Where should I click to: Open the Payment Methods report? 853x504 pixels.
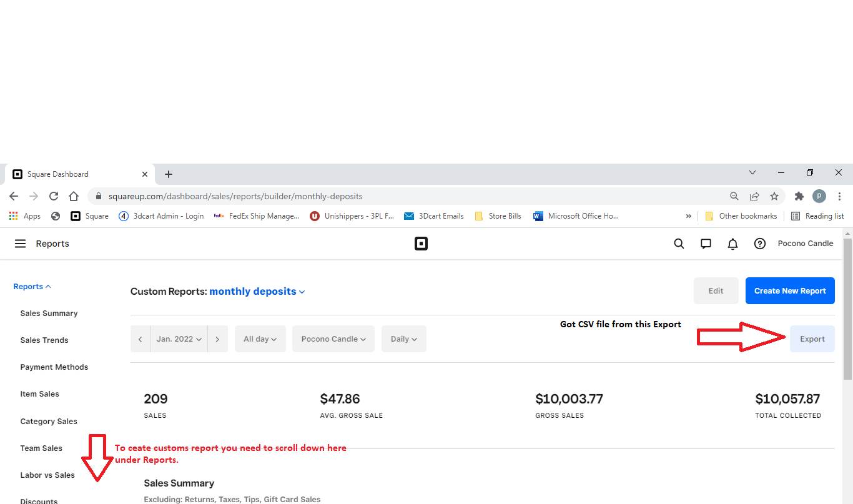[x=54, y=367]
